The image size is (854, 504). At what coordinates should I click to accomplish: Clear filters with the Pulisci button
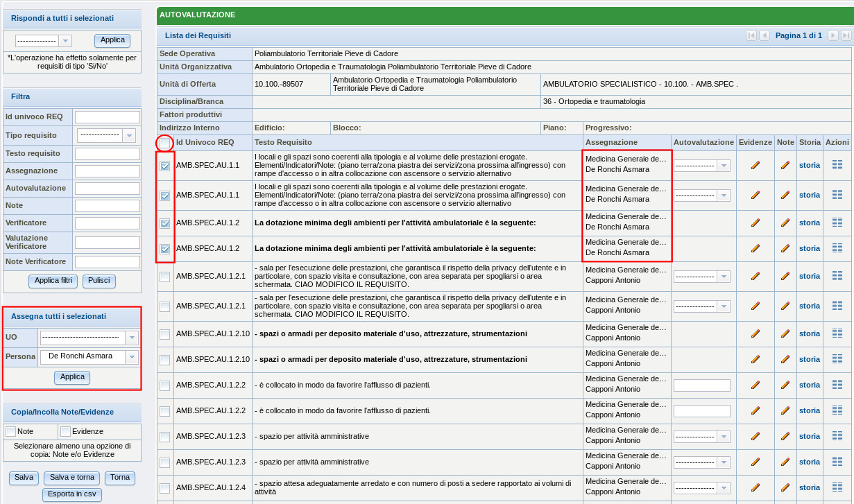tap(99, 281)
